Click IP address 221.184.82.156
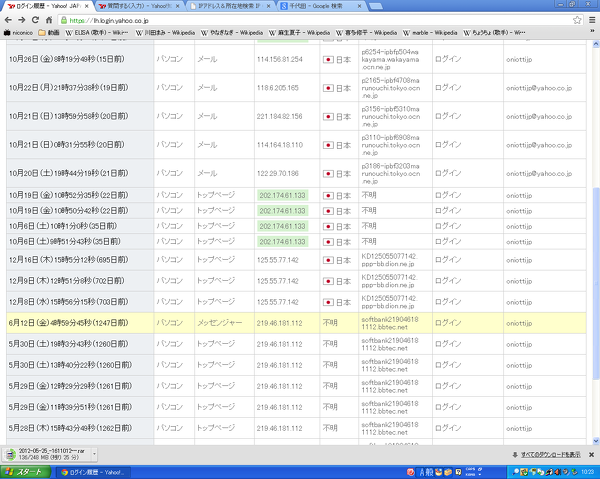This screenshot has height=479, width=600. pyautogui.click(x=279, y=116)
